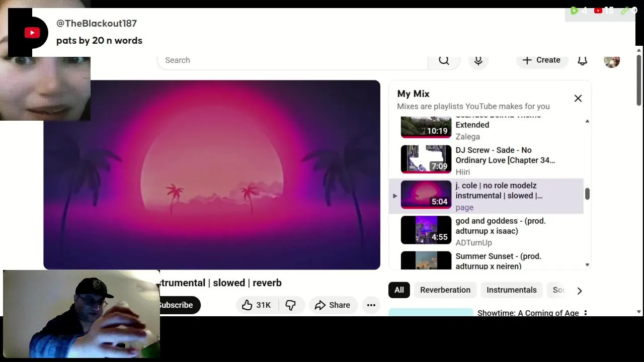644x362 pixels.
Task: Click the green viewer count icon
Action: point(574,11)
